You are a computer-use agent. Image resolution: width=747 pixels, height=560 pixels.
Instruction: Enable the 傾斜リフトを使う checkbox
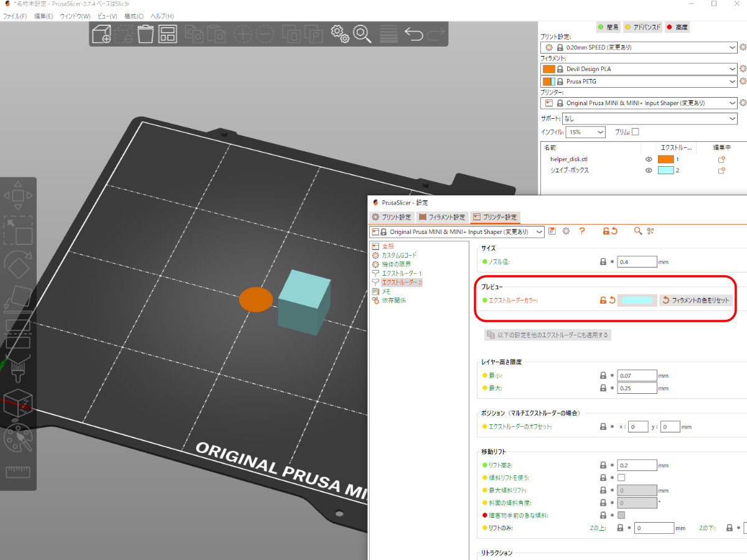pyautogui.click(x=621, y=478)
